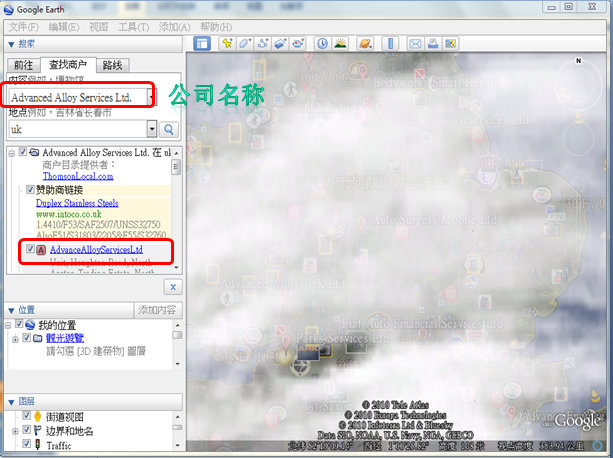Add a placemark with the pushpin tool
Viewport: 613px width, 458px height.
(x=227, y=43)
